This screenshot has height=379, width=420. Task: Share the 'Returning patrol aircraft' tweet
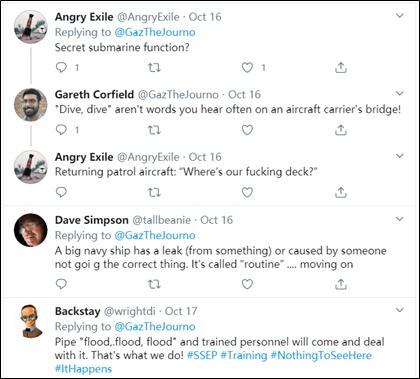point(341,192)
